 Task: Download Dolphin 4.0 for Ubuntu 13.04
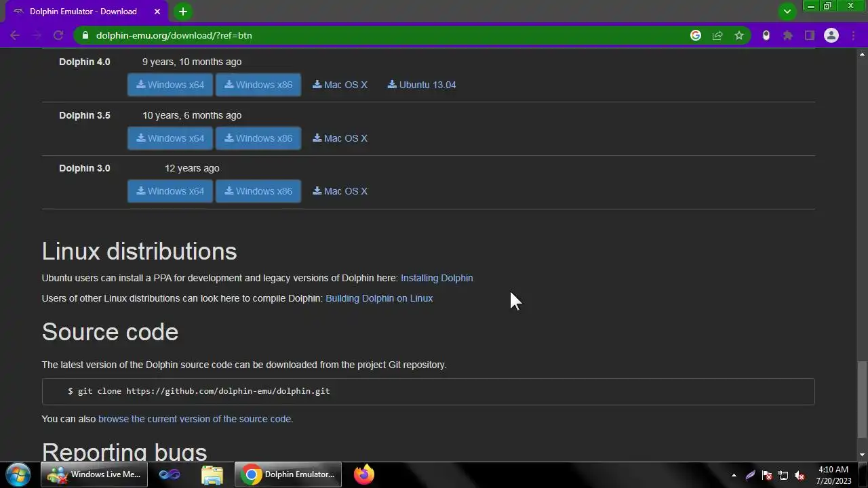[x=422, y=85]
